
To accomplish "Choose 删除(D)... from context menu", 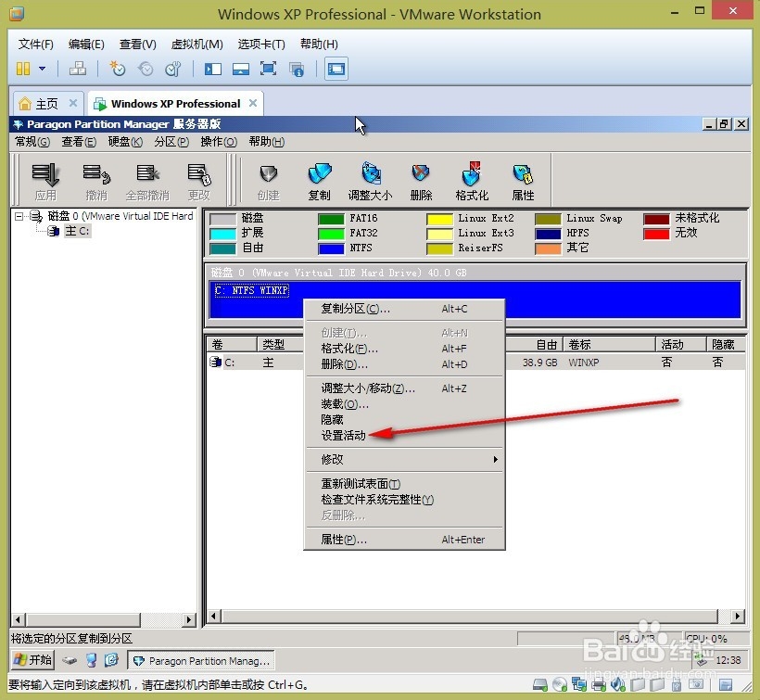I will click(x=404, y=364).
